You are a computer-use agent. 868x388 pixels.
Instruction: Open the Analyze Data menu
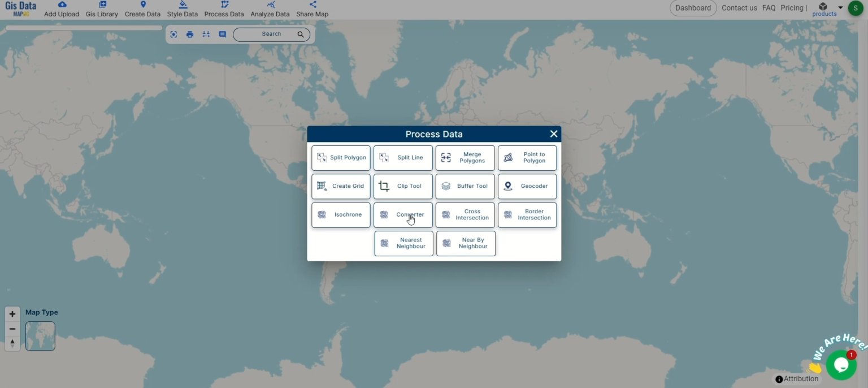tap(270, 9)
